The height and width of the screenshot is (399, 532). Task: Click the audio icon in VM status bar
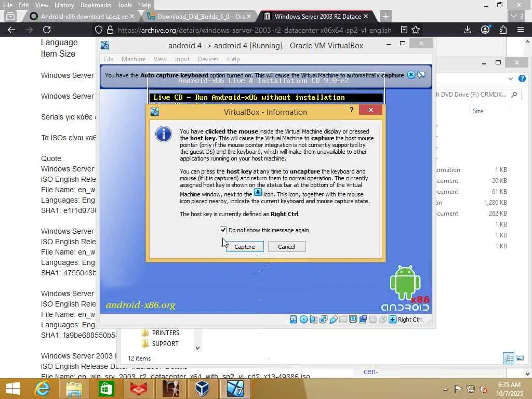[x=313, y=320]
